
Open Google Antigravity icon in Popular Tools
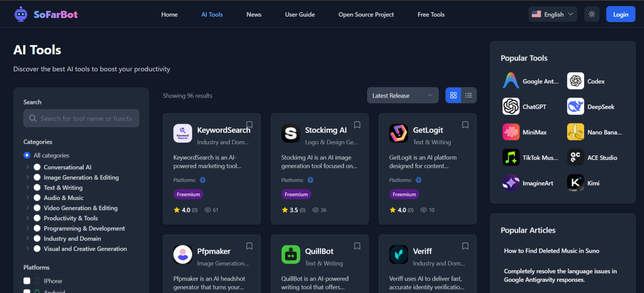tap(511, 81)
